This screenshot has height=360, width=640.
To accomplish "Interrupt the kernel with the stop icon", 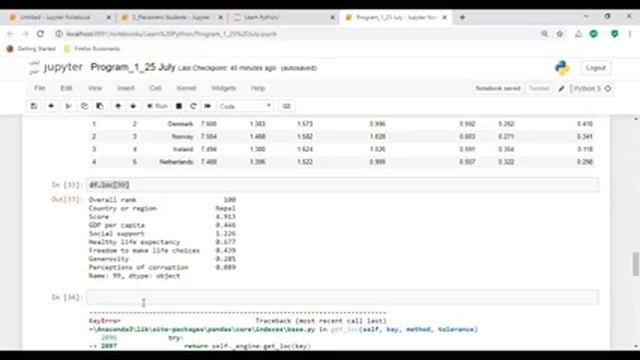I will pyautogui.click(x=179, y=106).
